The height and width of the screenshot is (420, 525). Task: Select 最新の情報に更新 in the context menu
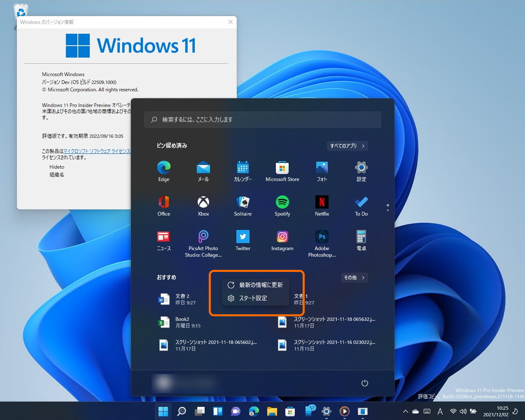(256, 285)
